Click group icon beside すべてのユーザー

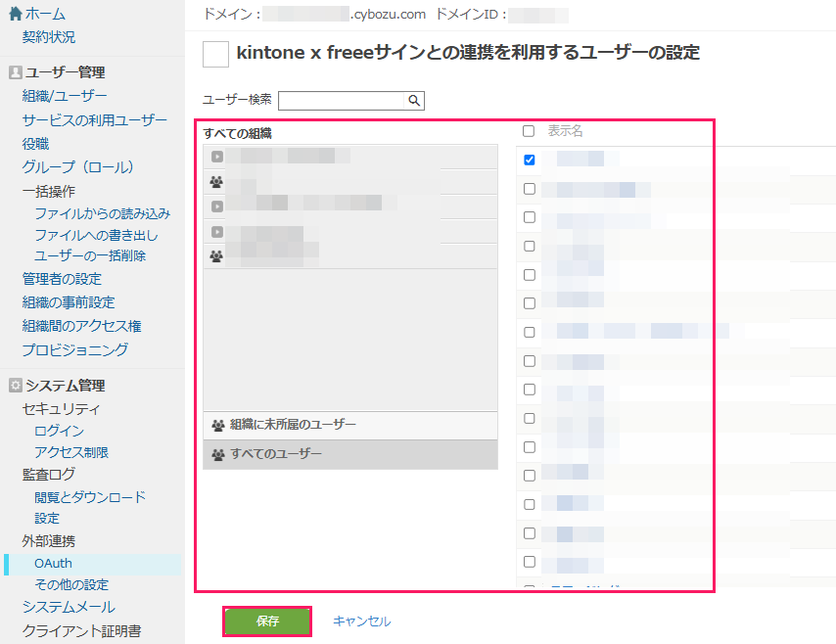tap(217, 454)
